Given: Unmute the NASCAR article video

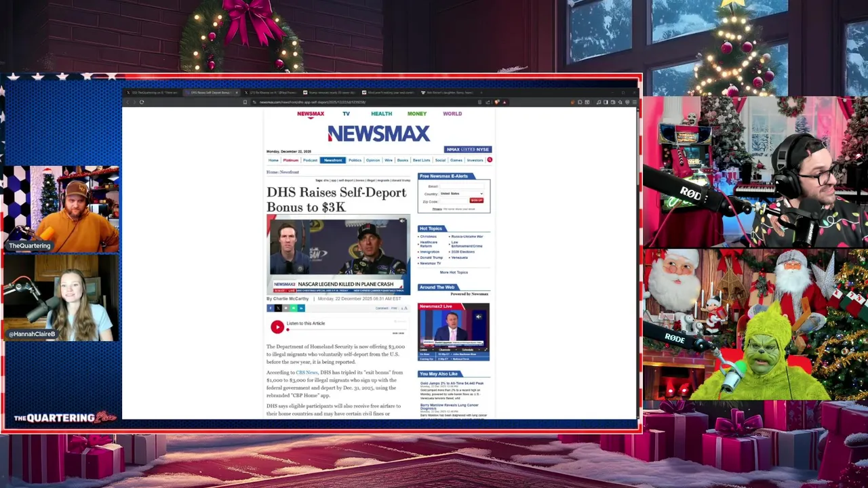Looking at the screenshot, I should pyautogui.click(x=402, y=221).
